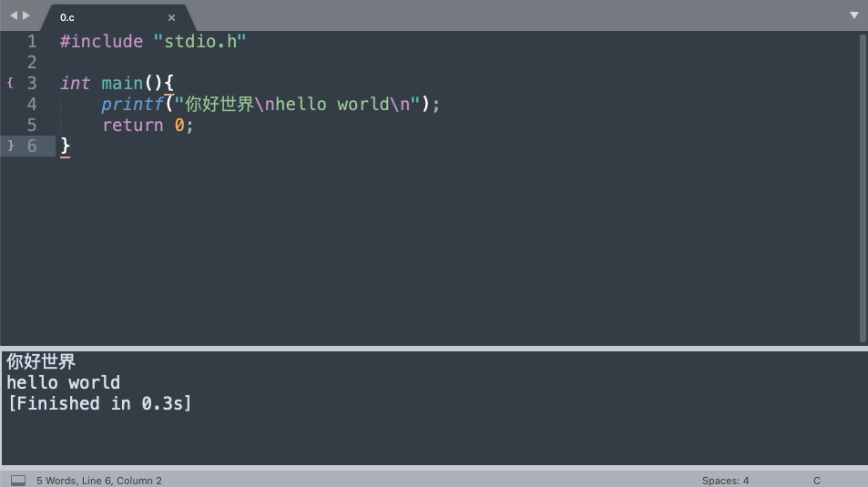Place cursor on the printf function name
The image size is (868, 487).
coord(132,104)
